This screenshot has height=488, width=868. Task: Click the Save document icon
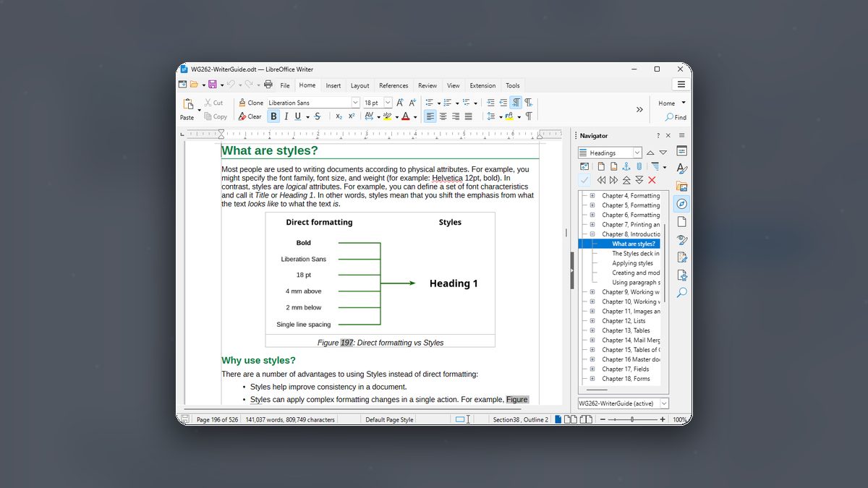coord(213,85)
